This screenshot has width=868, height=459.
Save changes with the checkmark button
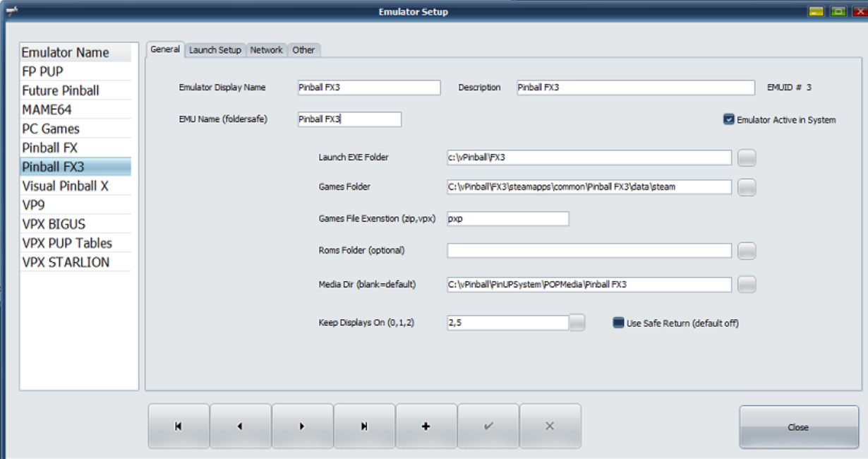(489, 426)
